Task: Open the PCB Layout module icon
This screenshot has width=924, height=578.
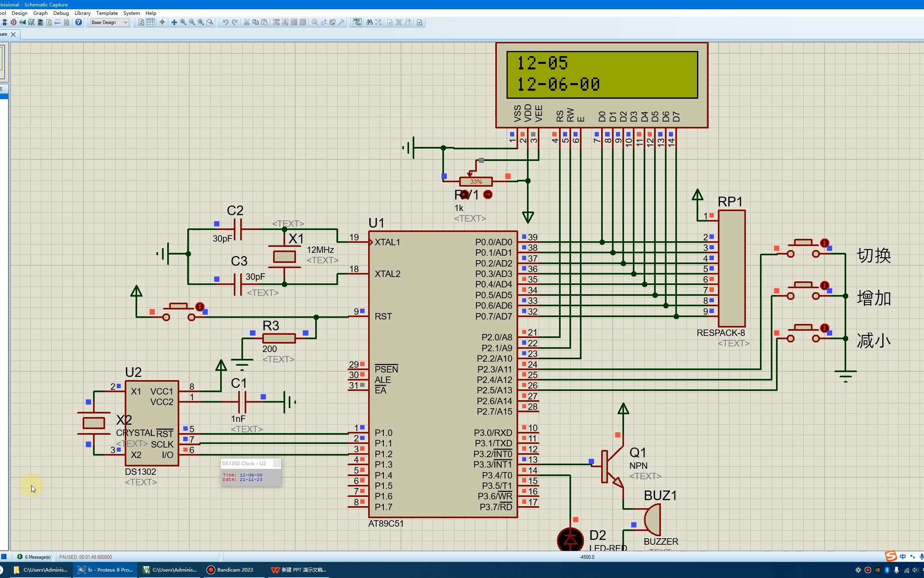Action: (13, 22)
